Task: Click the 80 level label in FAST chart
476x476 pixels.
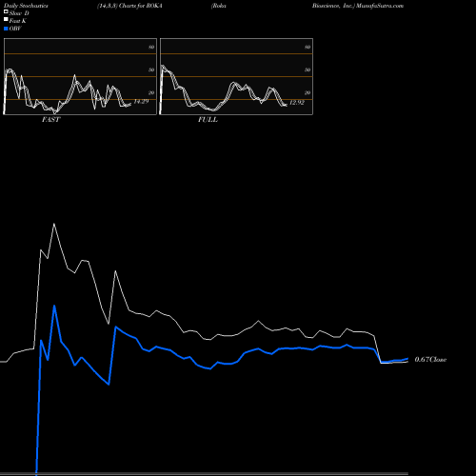Action: 151,47
